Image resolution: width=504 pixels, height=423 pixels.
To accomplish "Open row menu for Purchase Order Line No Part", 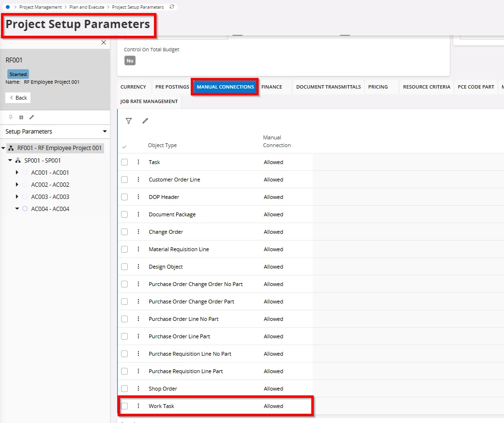I will click(138, 319).
